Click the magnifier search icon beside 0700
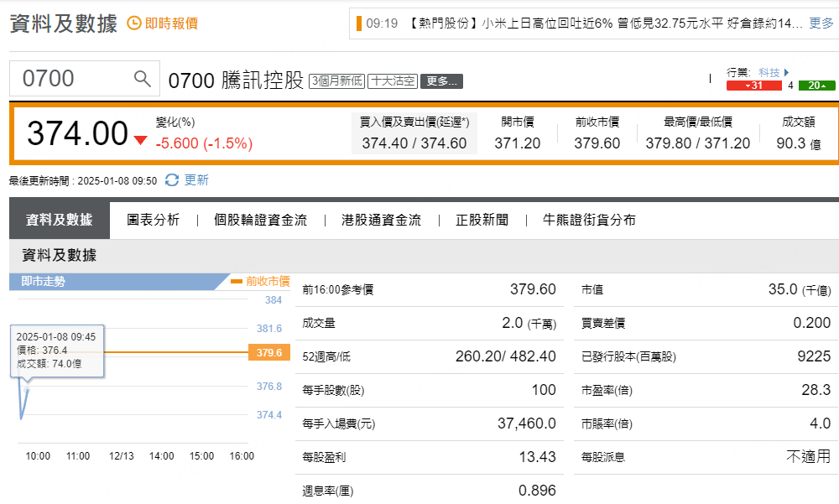Screen dimensions: 839x504 142,79
